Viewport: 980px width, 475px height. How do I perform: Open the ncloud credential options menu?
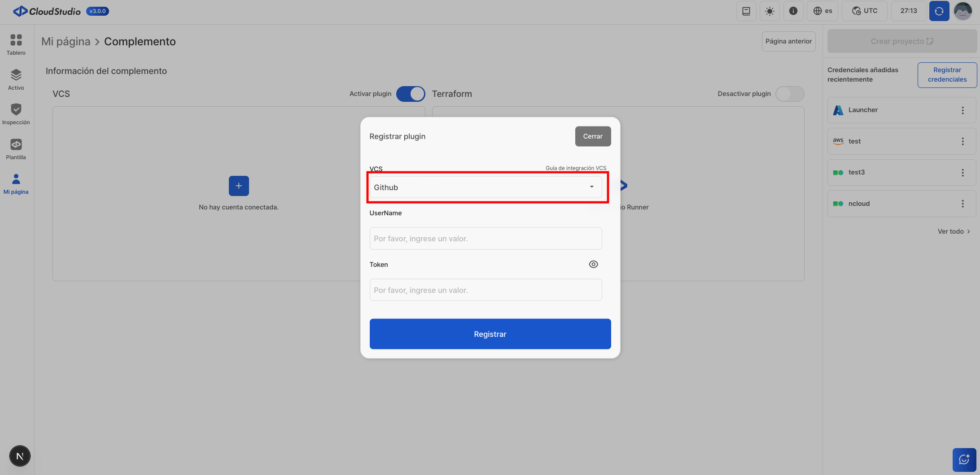pos(962,204)
